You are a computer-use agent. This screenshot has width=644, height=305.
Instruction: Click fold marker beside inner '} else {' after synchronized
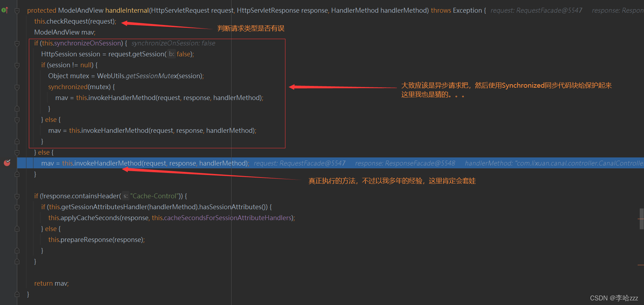pyautogui.click(x=17, y=120)
